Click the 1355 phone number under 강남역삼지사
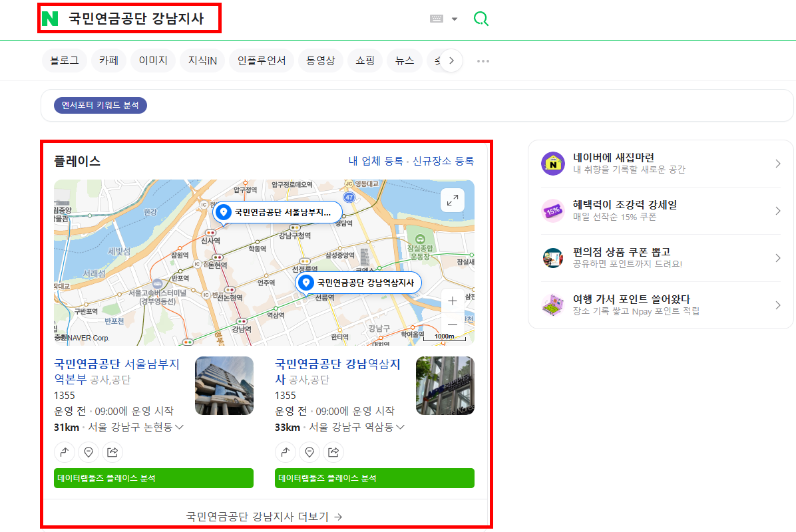This screenshot has height=532, width=796. (286, 396)
